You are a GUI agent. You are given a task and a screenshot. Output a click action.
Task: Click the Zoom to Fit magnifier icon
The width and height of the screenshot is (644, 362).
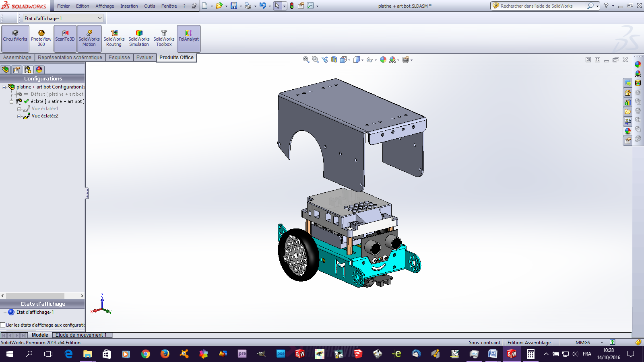tap(306, 60)
